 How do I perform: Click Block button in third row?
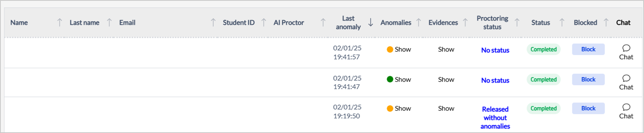(588, 109)
